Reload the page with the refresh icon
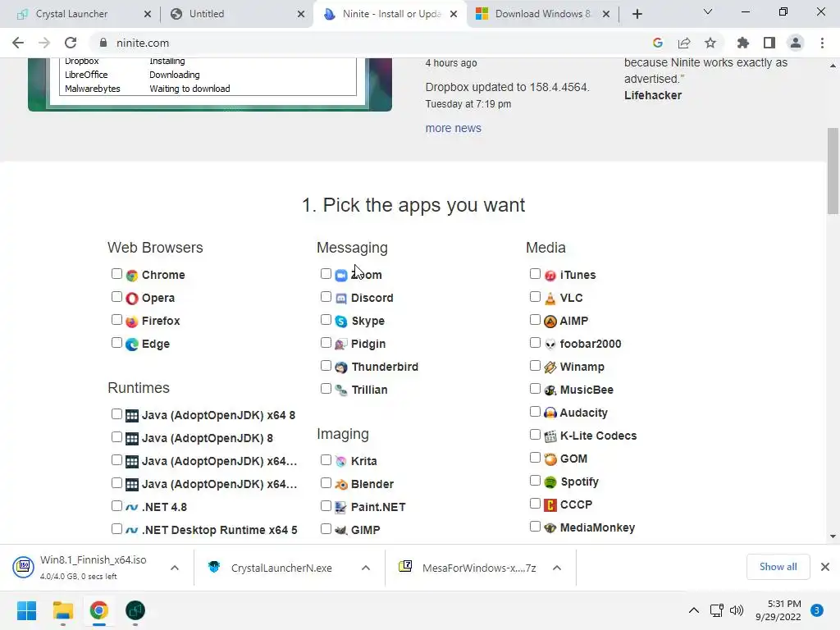Viewport: 840px width, 630px height. [x=71, y=43]
